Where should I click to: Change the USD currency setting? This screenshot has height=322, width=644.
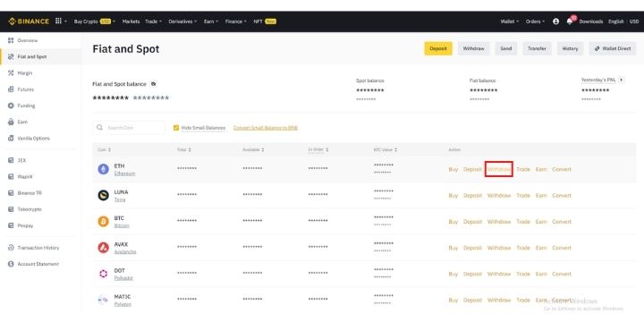click(x=634, y=21)
